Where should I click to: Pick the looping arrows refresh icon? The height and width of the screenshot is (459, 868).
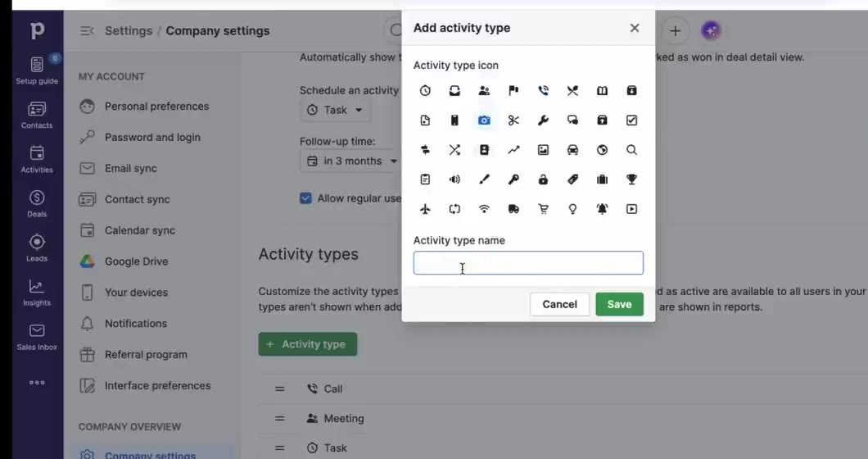[454, 209]
